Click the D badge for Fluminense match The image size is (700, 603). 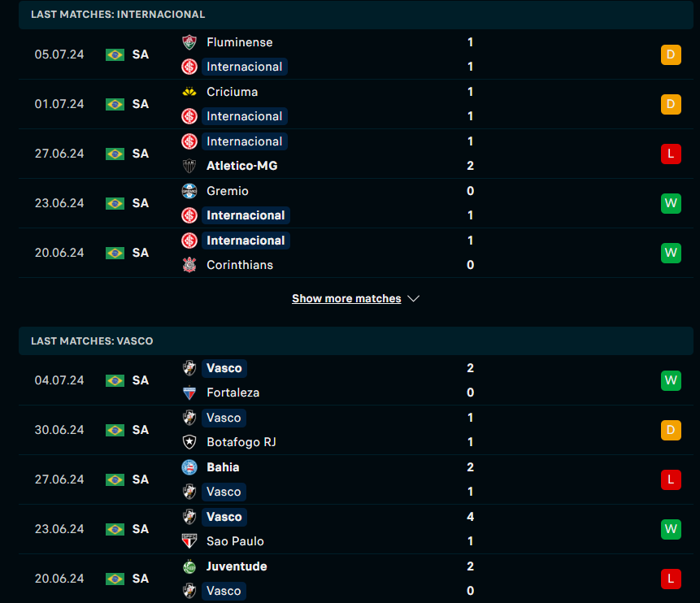(671, 55)
